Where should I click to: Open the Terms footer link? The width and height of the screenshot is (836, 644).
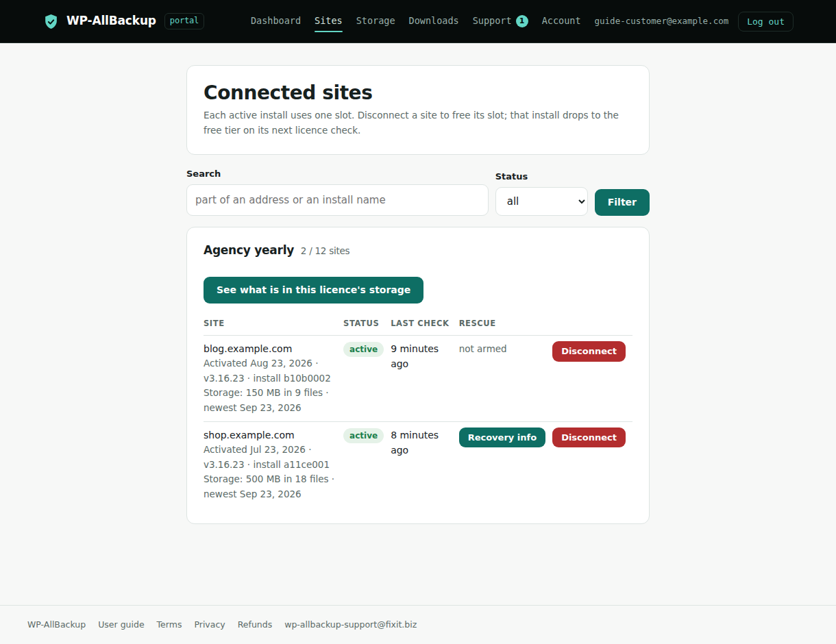click(169, 625)
